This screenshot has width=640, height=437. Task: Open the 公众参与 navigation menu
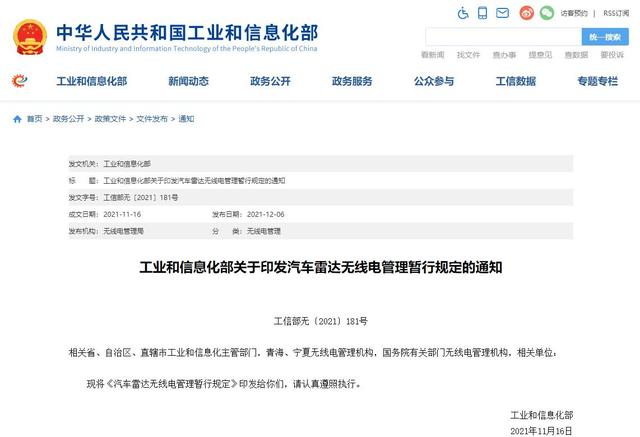[x=434, y=81]
